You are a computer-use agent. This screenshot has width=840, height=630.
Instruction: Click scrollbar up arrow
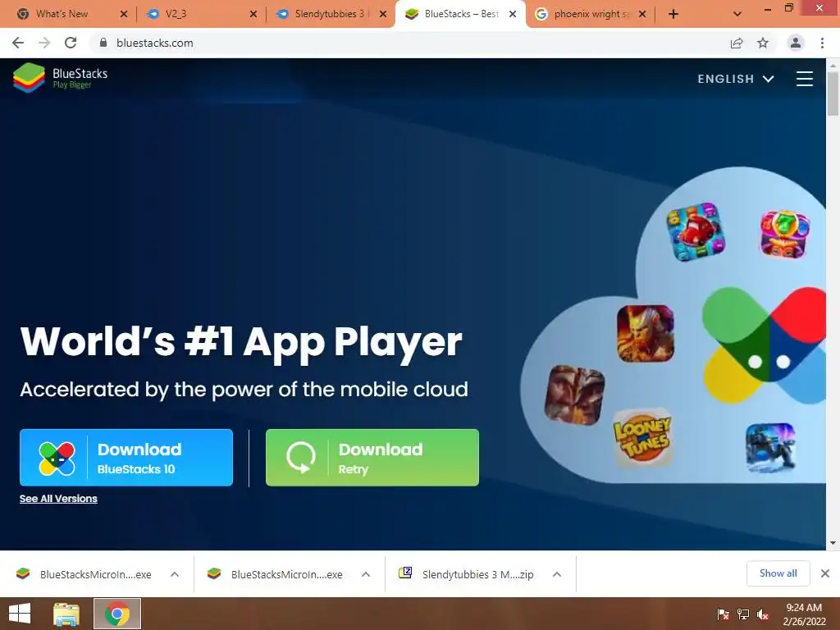click(x=833, y=65)
